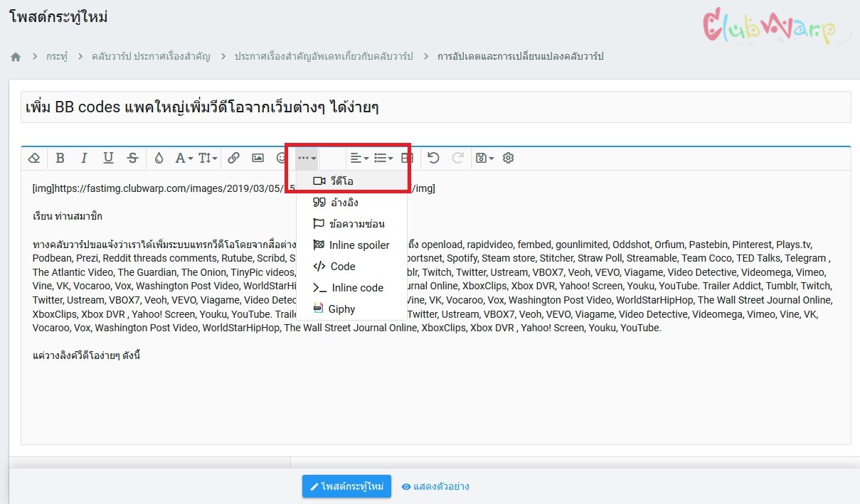This screenshot has width=860, height=504.
Task: Open the text alignment dropdown
Action: [359, 158]
